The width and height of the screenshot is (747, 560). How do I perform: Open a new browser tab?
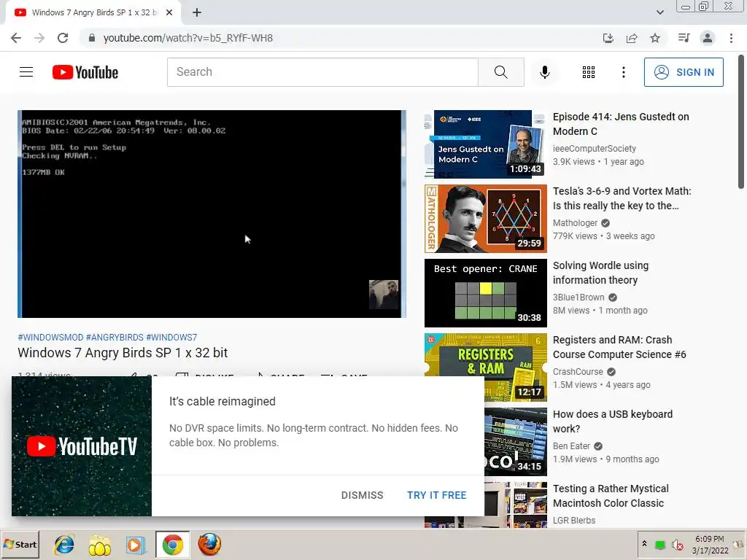pyautogui.click(x=197, y=13)
